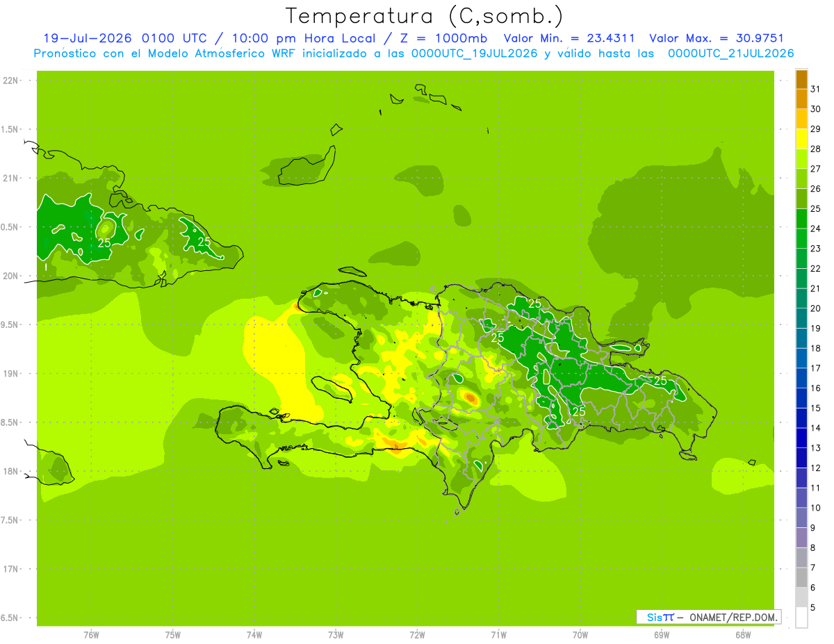Click the '74W' longitude axis label
Viewport: 834px width, 644px height.
coord(254,635)
